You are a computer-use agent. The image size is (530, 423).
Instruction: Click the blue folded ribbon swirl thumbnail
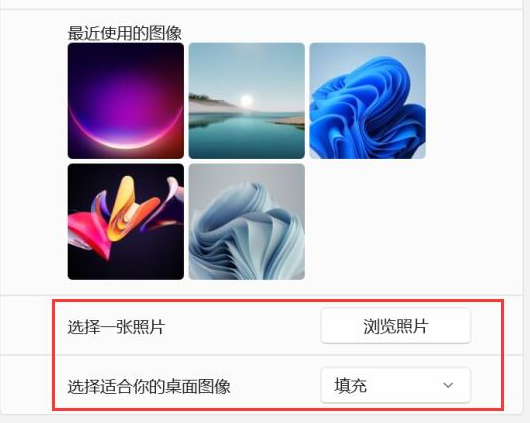point(367,101)
